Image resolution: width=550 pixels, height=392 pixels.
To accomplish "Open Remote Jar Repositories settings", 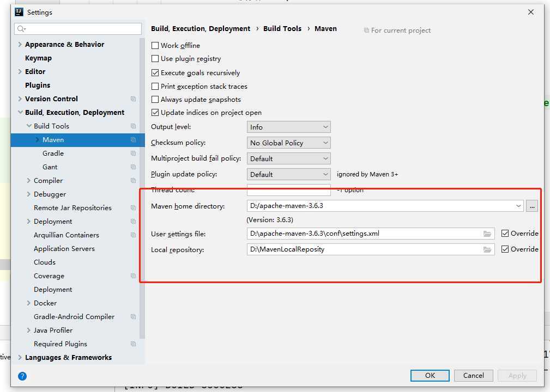I will [72, 208].
